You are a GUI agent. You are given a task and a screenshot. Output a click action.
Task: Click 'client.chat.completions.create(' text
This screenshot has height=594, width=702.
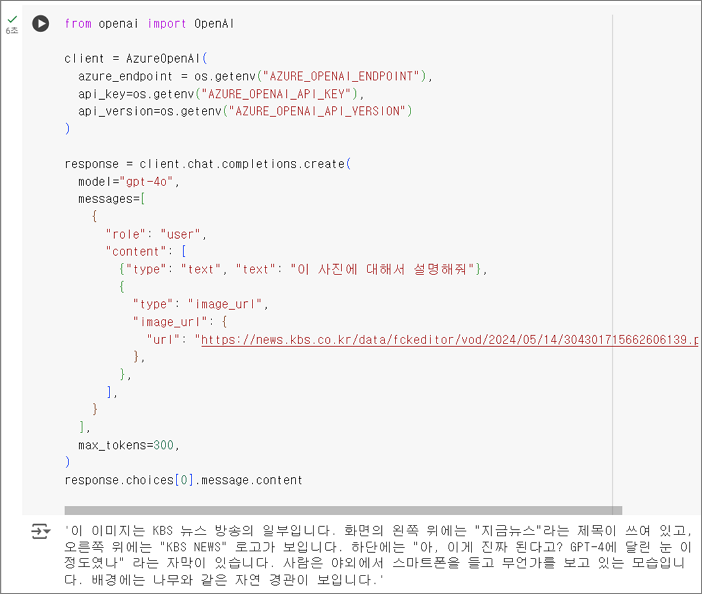tap(245, 164)
